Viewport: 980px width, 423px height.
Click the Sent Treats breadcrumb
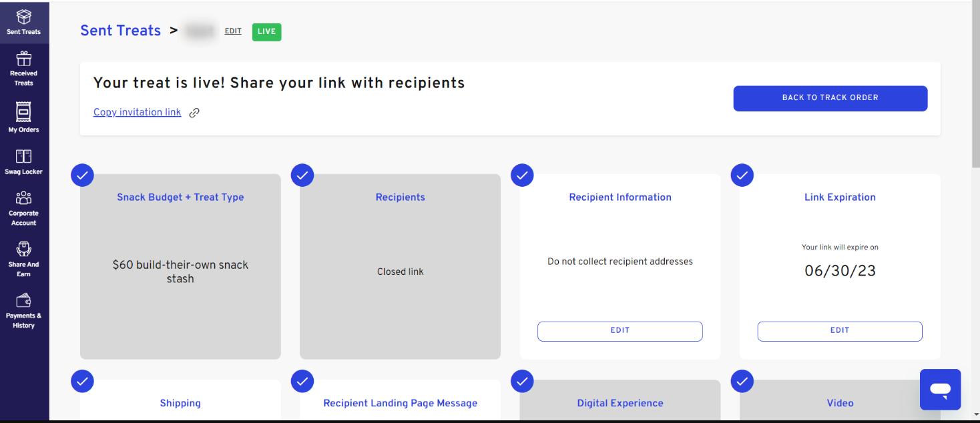tap(121, 31)
